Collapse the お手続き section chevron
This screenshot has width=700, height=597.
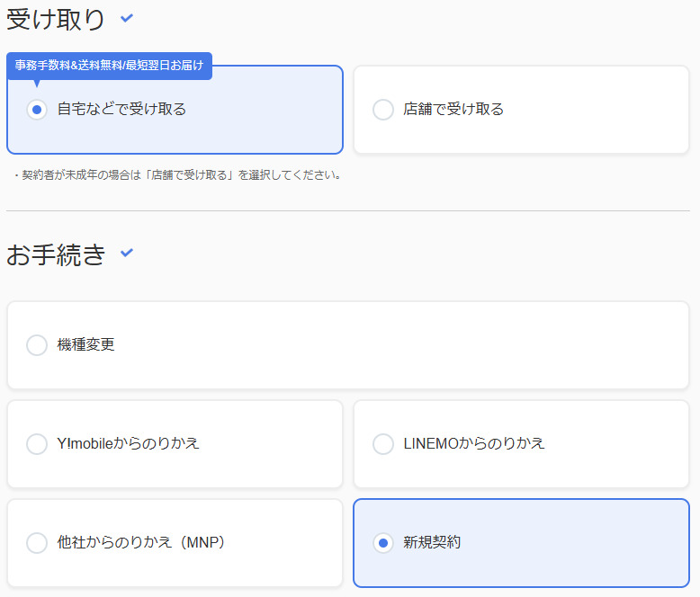click(x=127, y=253)
